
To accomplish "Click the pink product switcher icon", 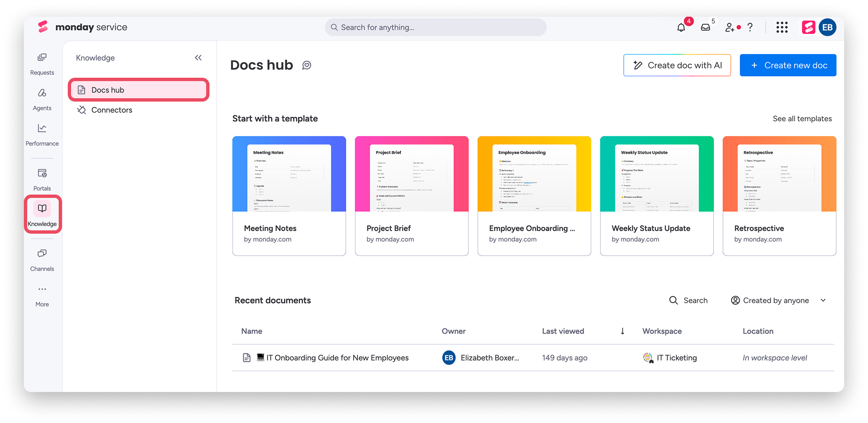I will click(x=808, y=27).
